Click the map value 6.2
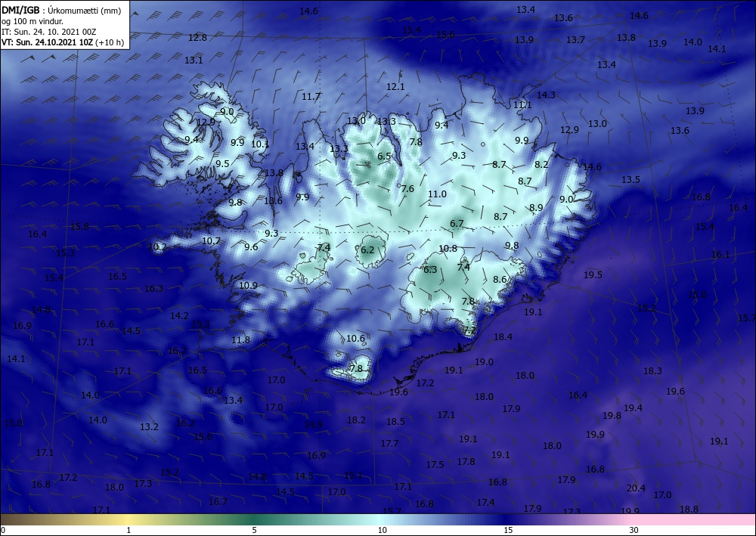Screen dimensions: 756x536 367,249
